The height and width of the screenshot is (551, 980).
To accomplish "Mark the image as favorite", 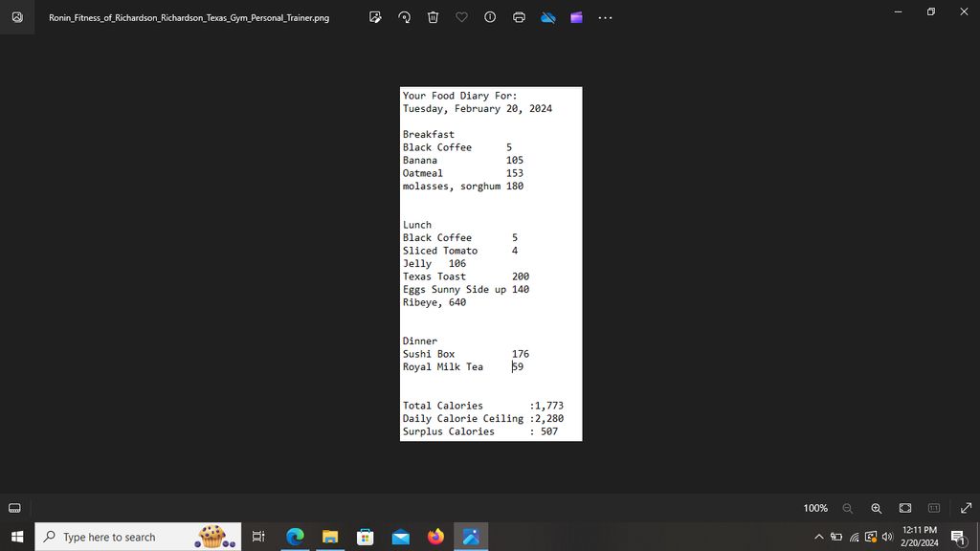I will [x=461, y=17].
